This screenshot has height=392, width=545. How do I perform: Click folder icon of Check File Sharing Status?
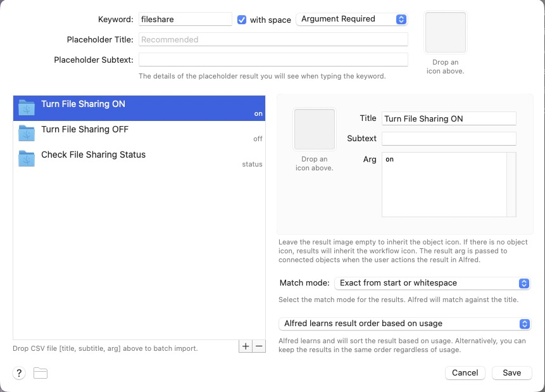click(27, 158)
